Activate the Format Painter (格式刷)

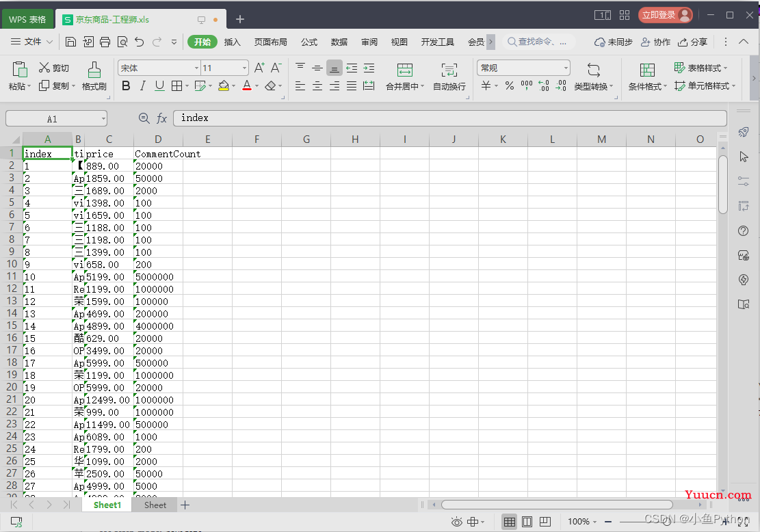pyautogui.click(x=94, y=77)
